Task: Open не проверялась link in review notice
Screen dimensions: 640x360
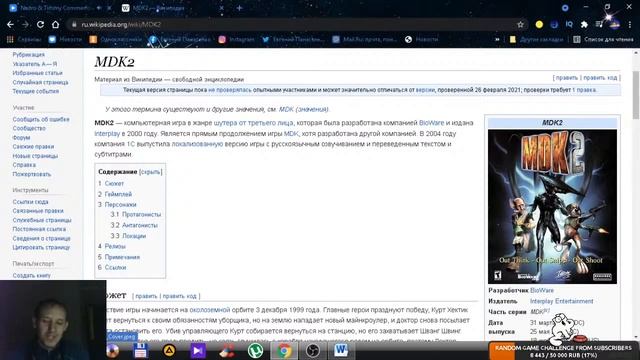Action: pos(229,90)
